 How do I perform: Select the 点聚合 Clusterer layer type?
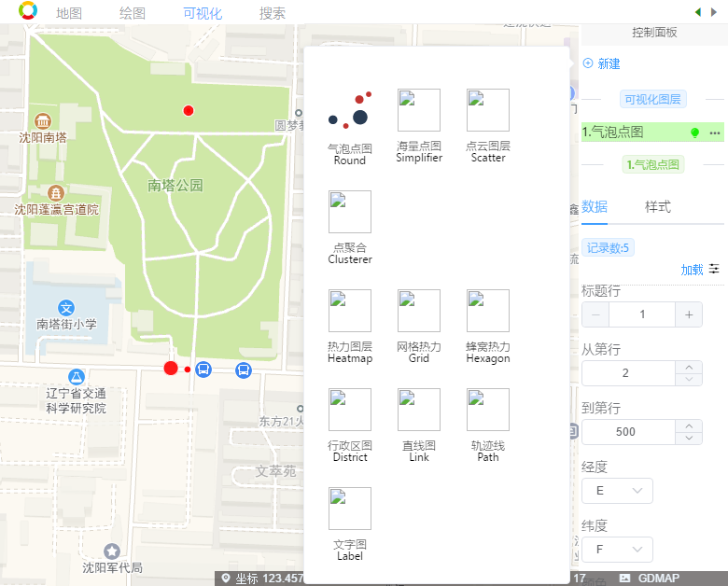350,228
